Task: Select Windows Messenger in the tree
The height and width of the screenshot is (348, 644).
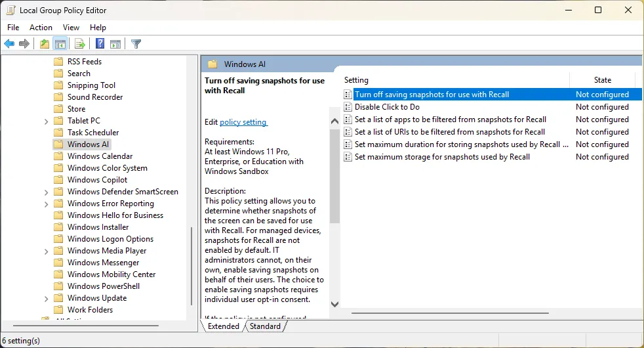Action: pyautogui.click(x=103, y=263)
